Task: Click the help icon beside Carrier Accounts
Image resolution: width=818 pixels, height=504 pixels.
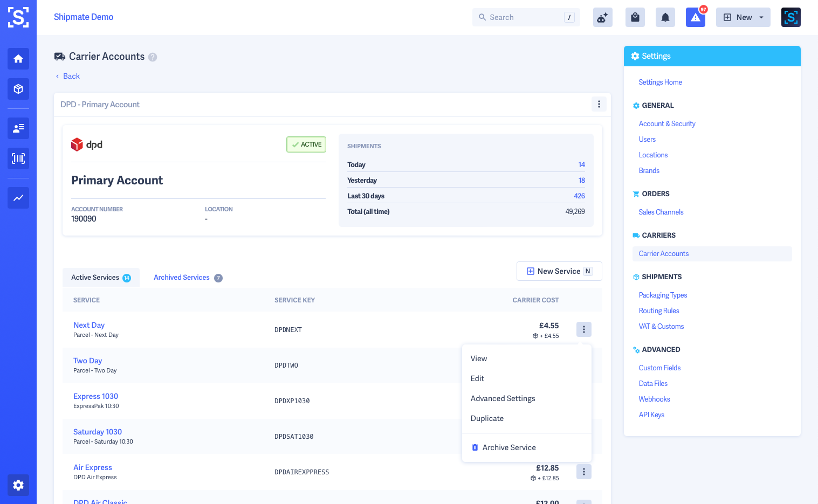Action: 153,57
